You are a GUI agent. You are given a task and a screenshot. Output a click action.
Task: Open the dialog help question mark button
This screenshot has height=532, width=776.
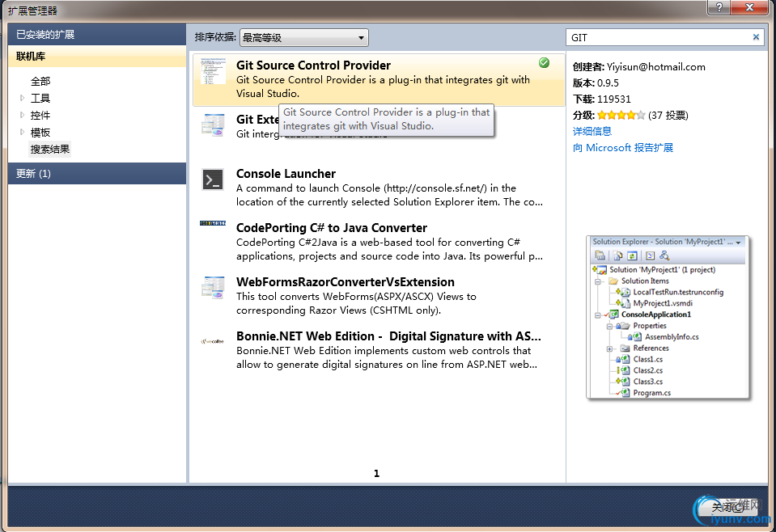click(719, 7)
